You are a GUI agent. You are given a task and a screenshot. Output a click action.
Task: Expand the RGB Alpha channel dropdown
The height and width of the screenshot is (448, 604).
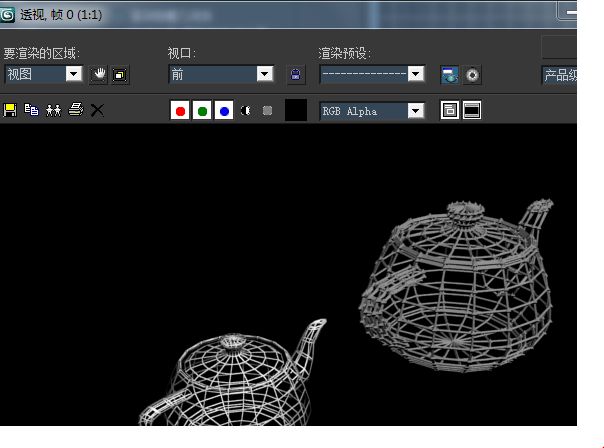tap(416, 111)
